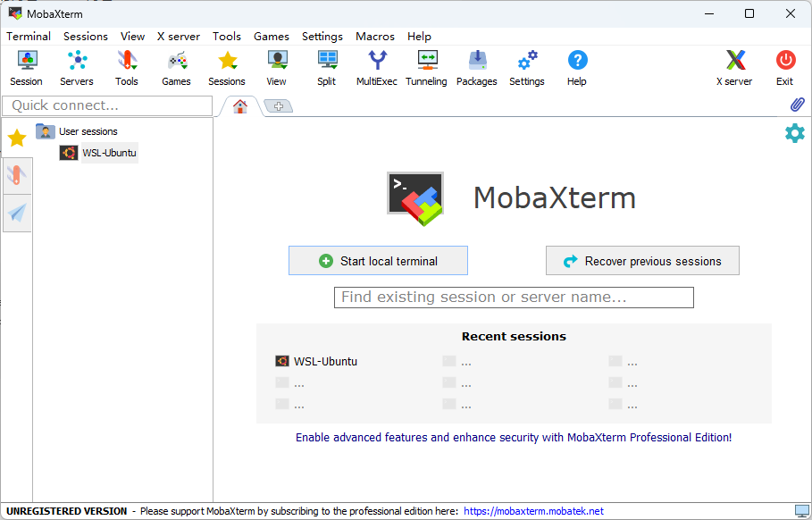Toggle the favorites star sidebar tab
This screenshot has height=520, width=812.
(15, 138)
